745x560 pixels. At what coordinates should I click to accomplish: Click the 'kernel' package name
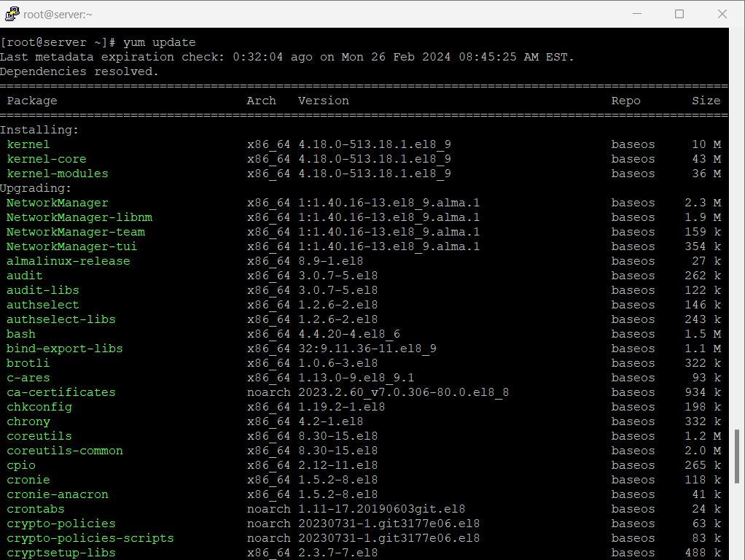coord(28,144)
